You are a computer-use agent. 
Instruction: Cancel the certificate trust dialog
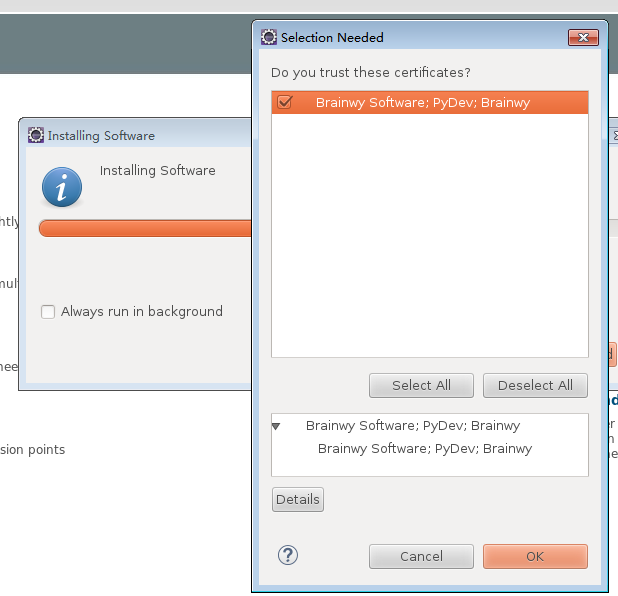421,556
